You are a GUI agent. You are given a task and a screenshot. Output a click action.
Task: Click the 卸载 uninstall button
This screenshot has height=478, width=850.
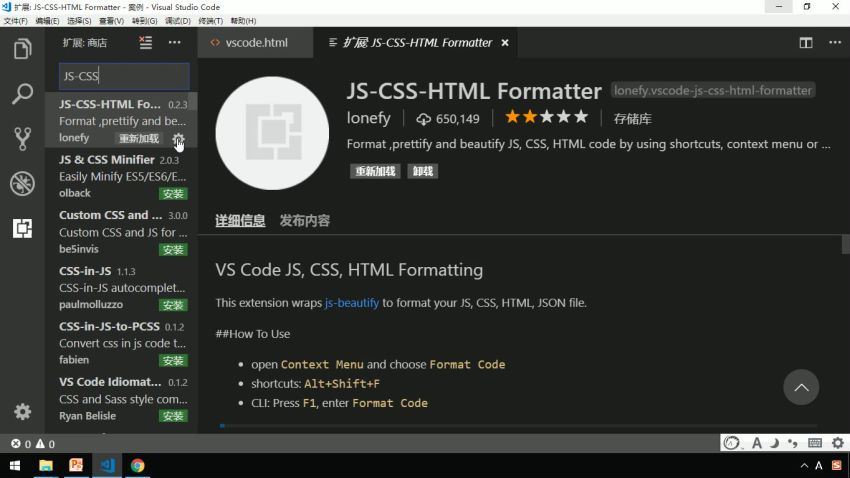coord(423,171)
